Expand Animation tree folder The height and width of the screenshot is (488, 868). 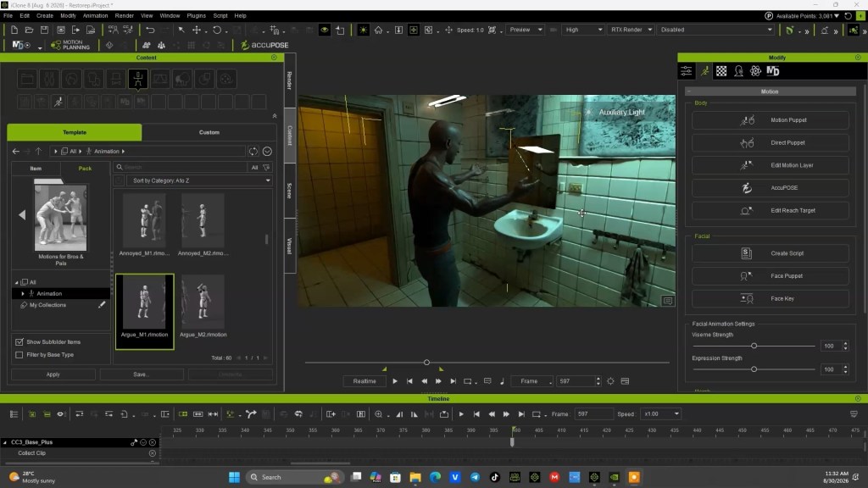tap(23, 294)
